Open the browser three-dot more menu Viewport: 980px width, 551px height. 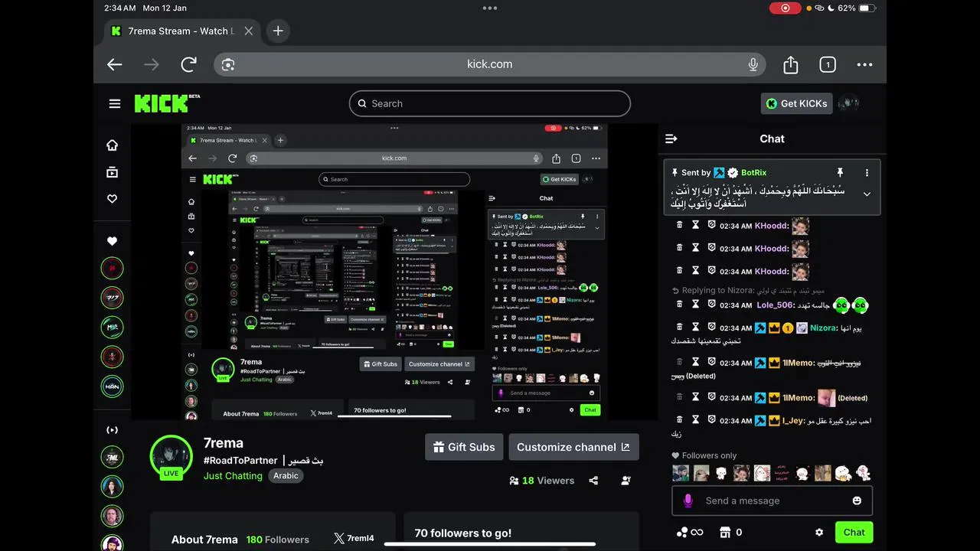coord(864,65)
